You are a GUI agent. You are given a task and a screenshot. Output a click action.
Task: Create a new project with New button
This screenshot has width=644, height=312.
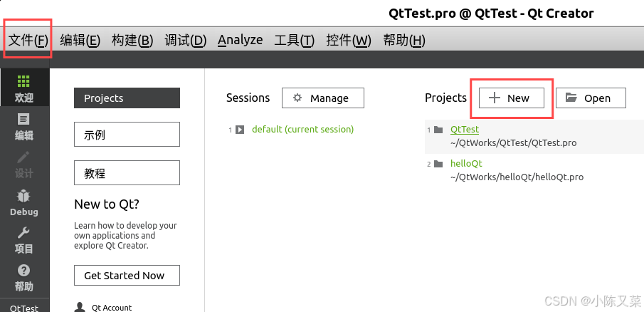pos(512,98)
